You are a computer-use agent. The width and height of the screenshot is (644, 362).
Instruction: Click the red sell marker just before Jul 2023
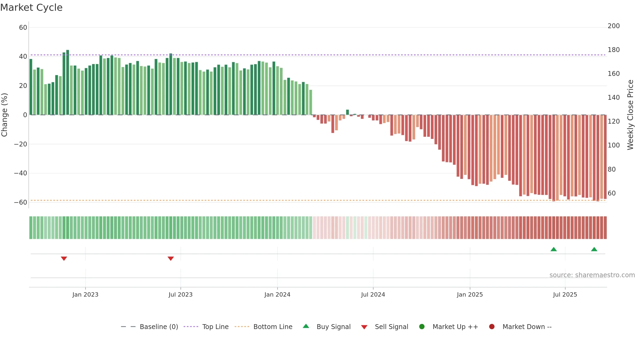pyautogui.click(x=171, y=258)
